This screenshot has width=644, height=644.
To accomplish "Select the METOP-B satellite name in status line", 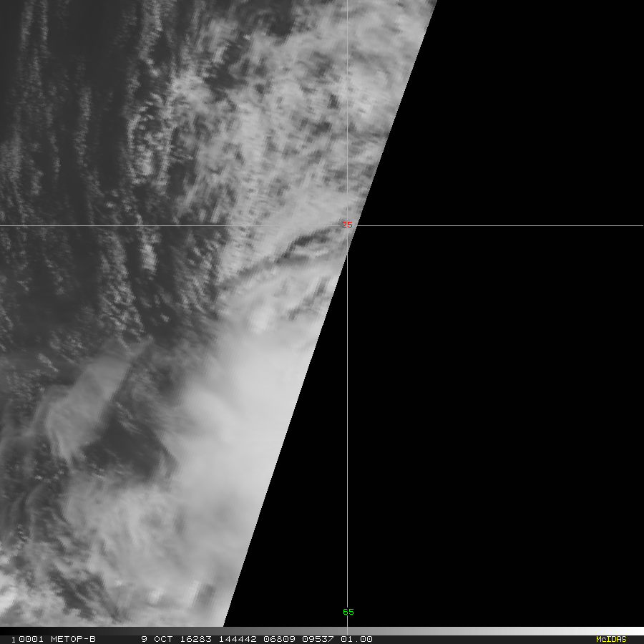I will coord(73,639).
